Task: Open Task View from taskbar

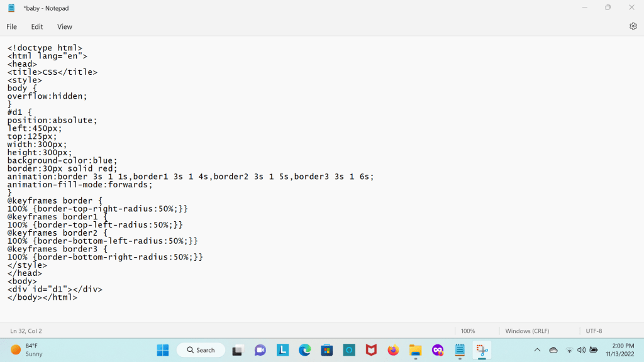Action: coord(238,350)
